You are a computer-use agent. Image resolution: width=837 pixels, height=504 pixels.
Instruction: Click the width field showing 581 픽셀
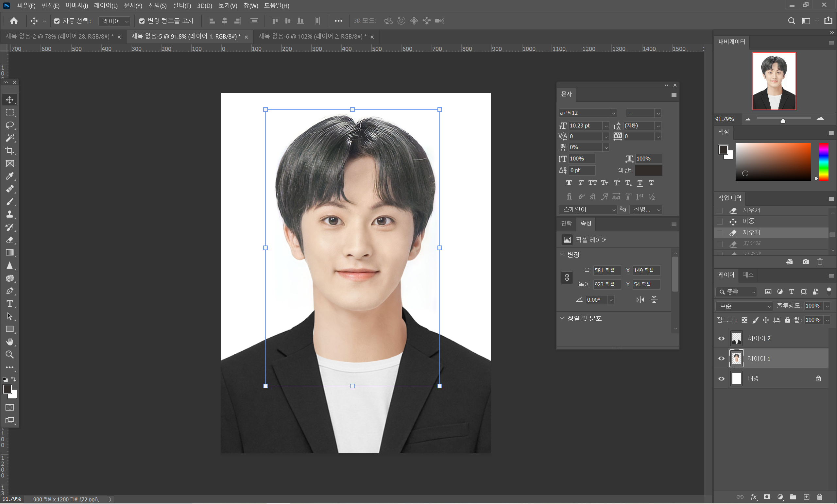(x=606, y=270)
